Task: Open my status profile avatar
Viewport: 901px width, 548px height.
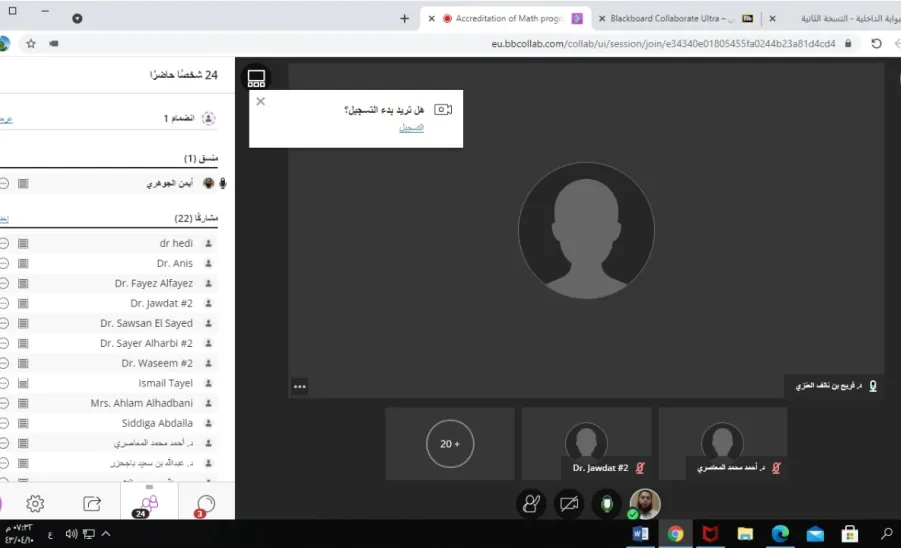Action: (x=645, y=504)
